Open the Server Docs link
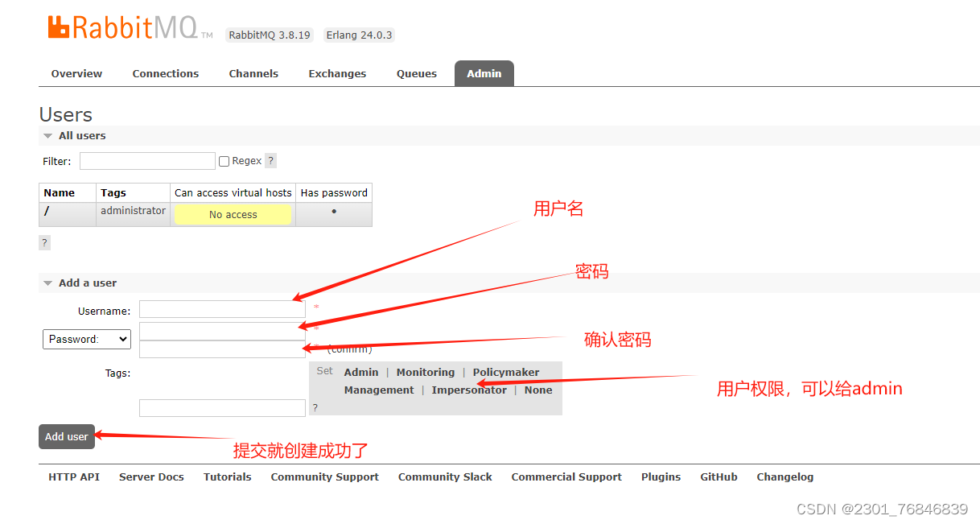Screen dimensions: 980x524 tap(151, 477)
